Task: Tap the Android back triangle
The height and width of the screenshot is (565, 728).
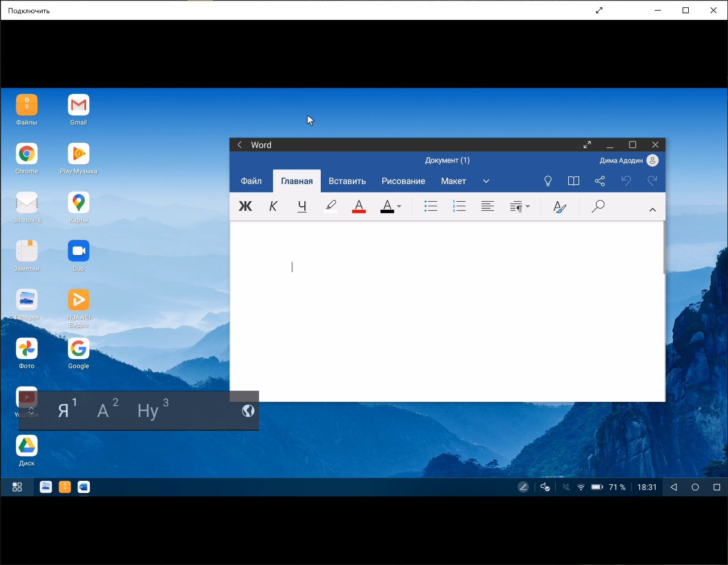Action: pos(674,487)
